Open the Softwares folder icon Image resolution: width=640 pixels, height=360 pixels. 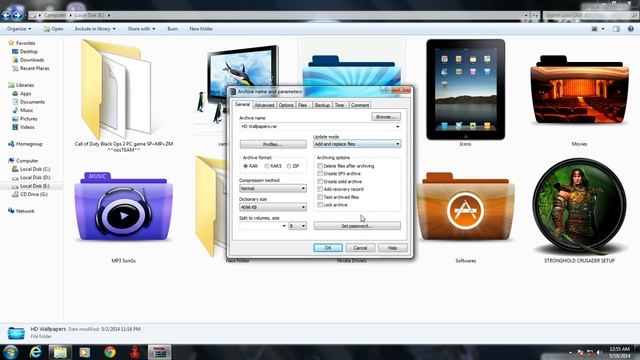[466, 207]
